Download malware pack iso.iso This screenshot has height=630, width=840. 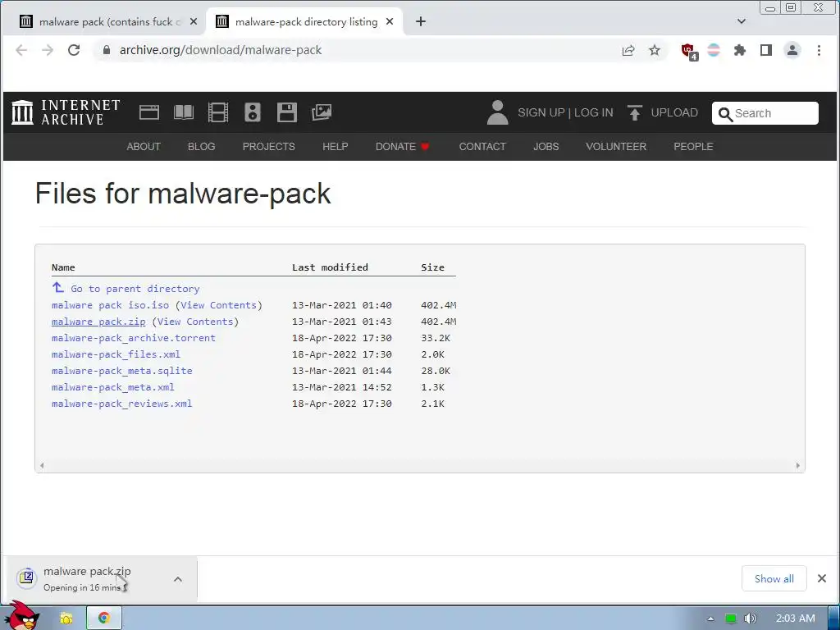coord(111,305)
